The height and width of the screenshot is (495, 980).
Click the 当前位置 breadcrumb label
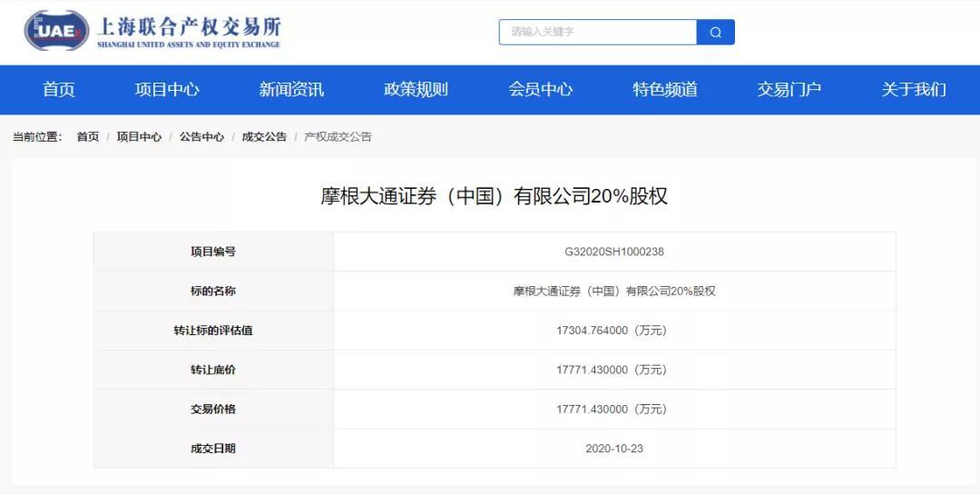[37, 136]
